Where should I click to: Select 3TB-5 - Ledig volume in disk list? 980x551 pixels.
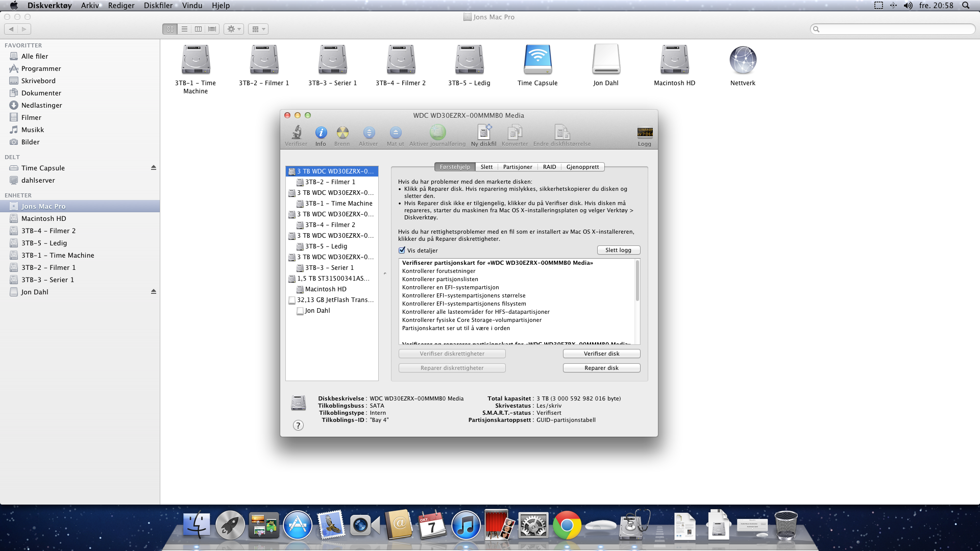click(332, 246)
